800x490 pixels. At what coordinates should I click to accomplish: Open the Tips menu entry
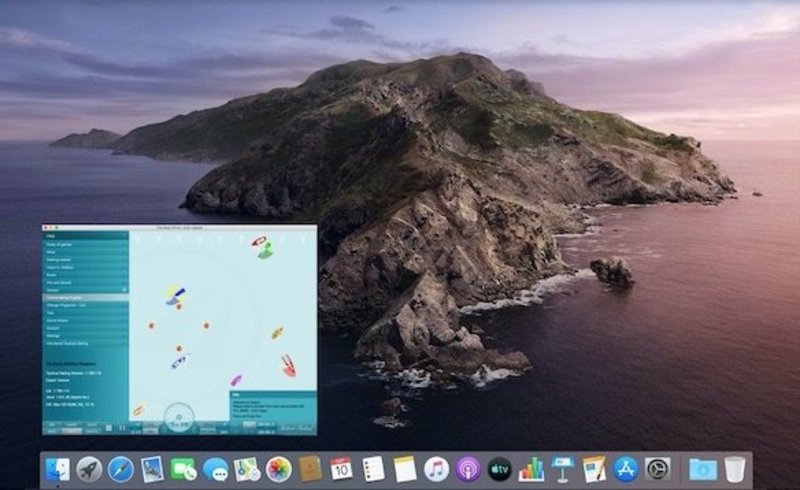click(85, 313)
